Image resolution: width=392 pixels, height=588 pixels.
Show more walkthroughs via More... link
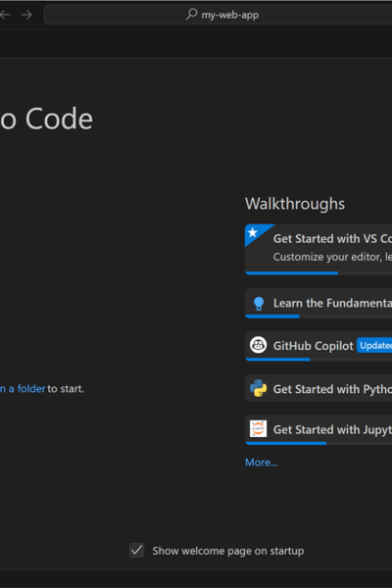[262, 463]
